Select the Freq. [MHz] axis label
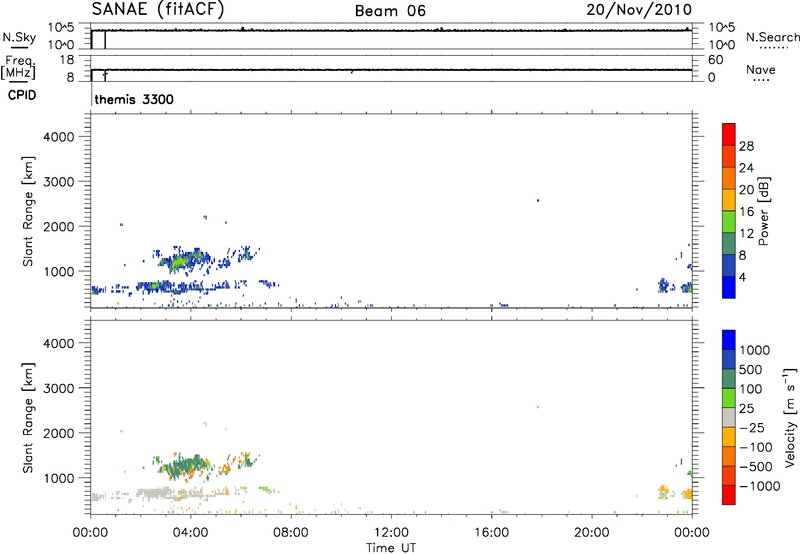The height and width of the screenshot is (554, 800). point(19,67)
